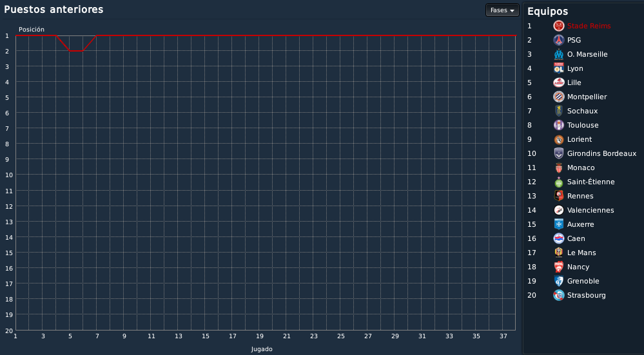Click y-axis position label 20
644x355 pixels.
pos(8,331)
